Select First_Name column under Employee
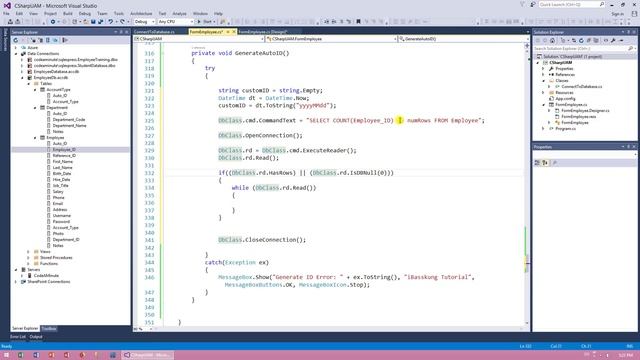The height and width of the screenshot is (360, 640). [62, 162]
